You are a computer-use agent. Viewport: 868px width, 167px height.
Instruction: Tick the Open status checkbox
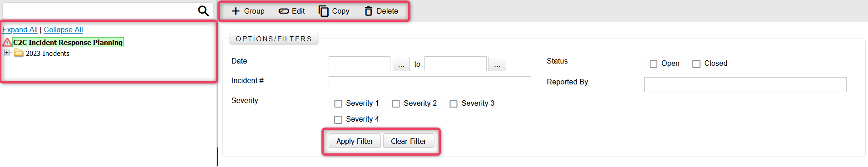click(653, 64)
